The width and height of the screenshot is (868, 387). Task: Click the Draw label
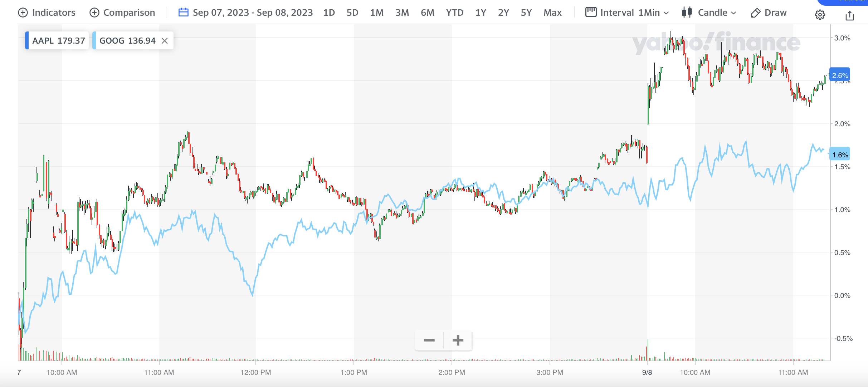(775, 13)
